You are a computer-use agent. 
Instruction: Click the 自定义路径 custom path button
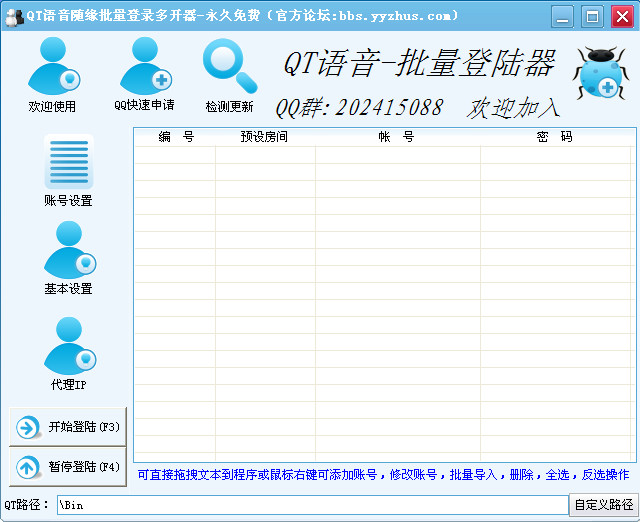pos(603,505)
